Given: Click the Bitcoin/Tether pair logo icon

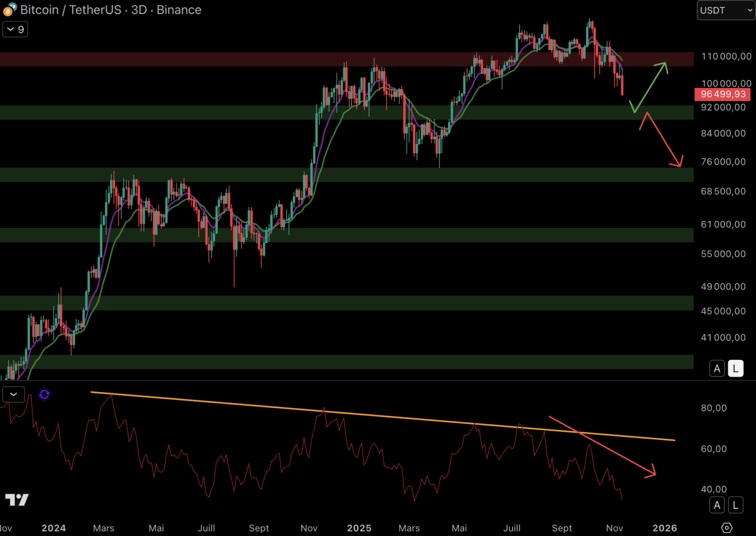Looking at the screenshot, I should point(9,9).
